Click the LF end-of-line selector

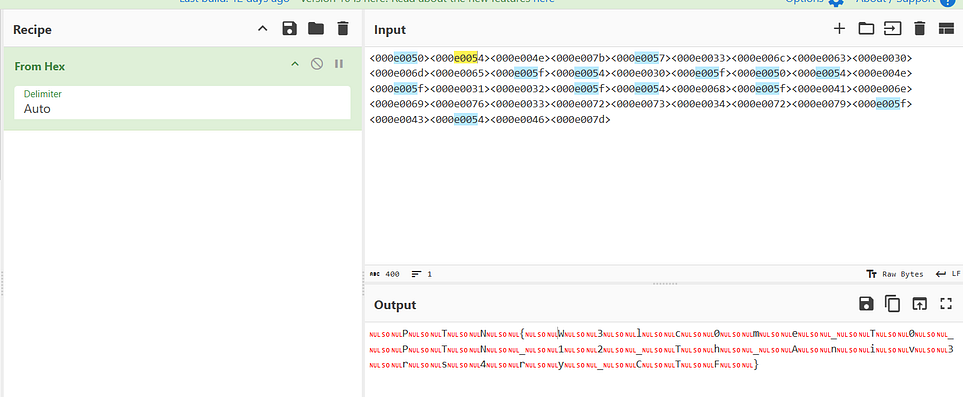(x=948, y=274)
